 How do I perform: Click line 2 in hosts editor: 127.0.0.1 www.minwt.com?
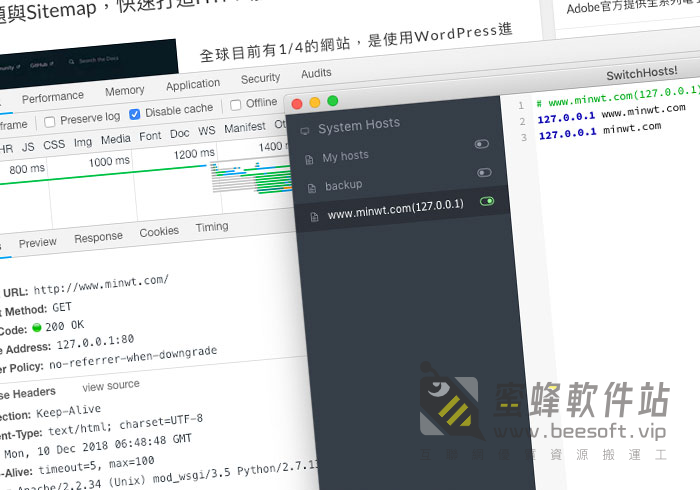(x=612, y=113)
